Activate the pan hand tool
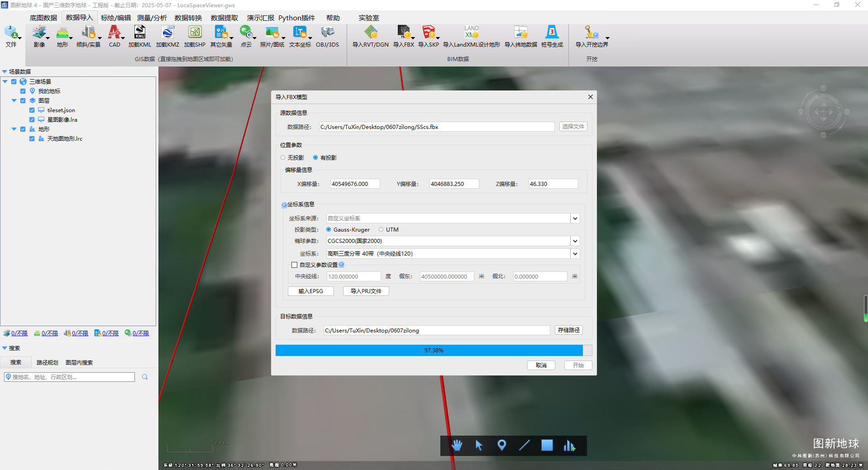868x470 pixels. point(457,446)
